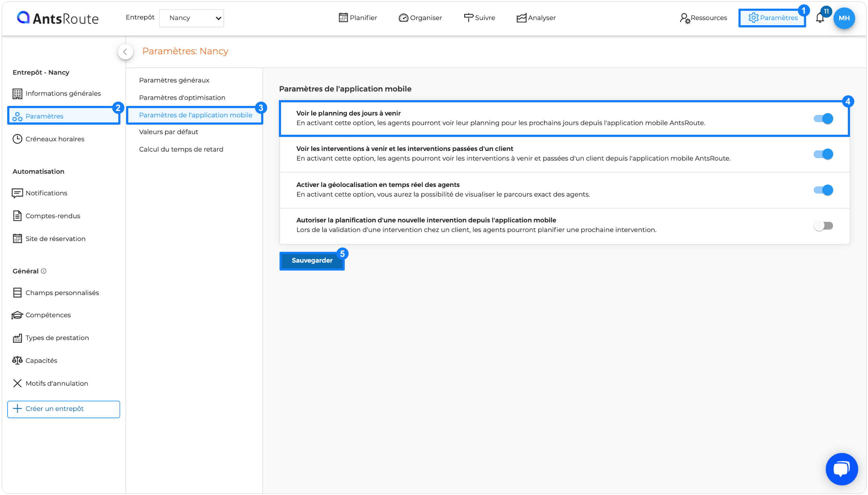868x495 pixels.
Task: Click the Analyser chart icon
Action: tap(521, 18)
